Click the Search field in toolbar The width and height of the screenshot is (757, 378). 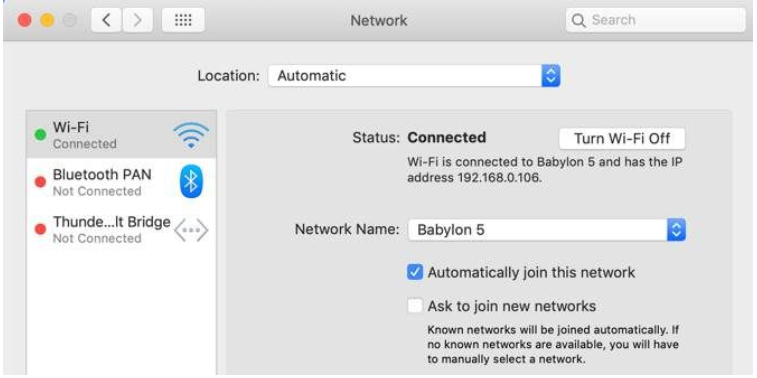(656, 20)
